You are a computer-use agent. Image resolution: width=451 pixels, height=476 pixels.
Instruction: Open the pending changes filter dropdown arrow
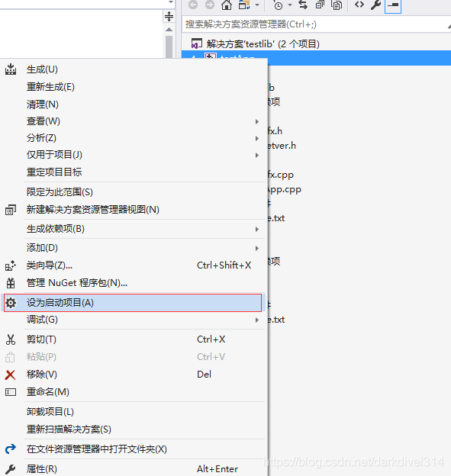click(x=290, y=5)
